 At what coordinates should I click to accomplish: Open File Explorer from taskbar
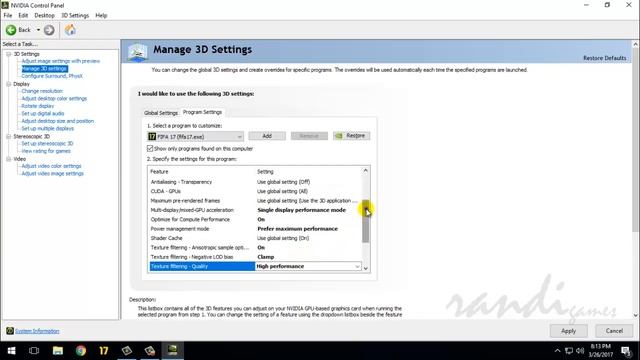58,351
